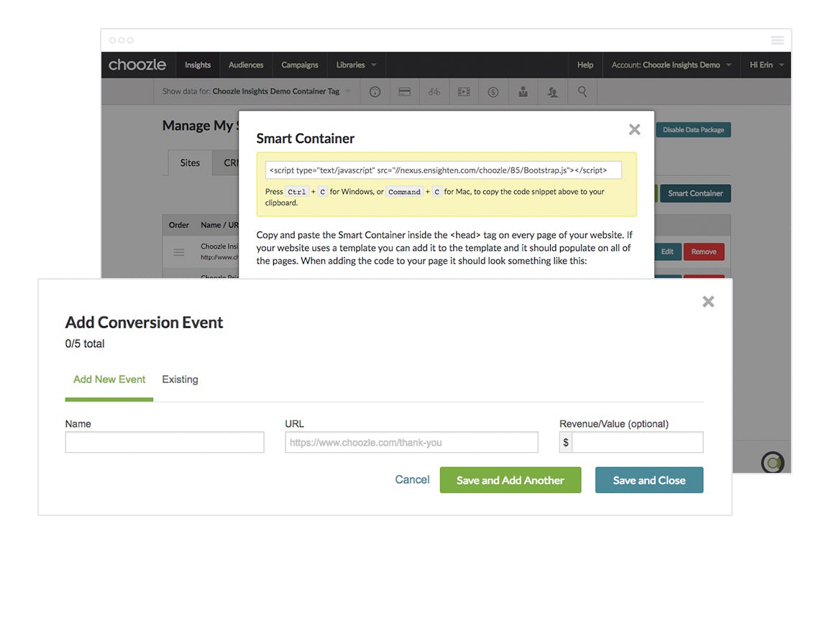Click the Revenue/Value input field
The height and width of the screenshot is (644, 832).
637,442
